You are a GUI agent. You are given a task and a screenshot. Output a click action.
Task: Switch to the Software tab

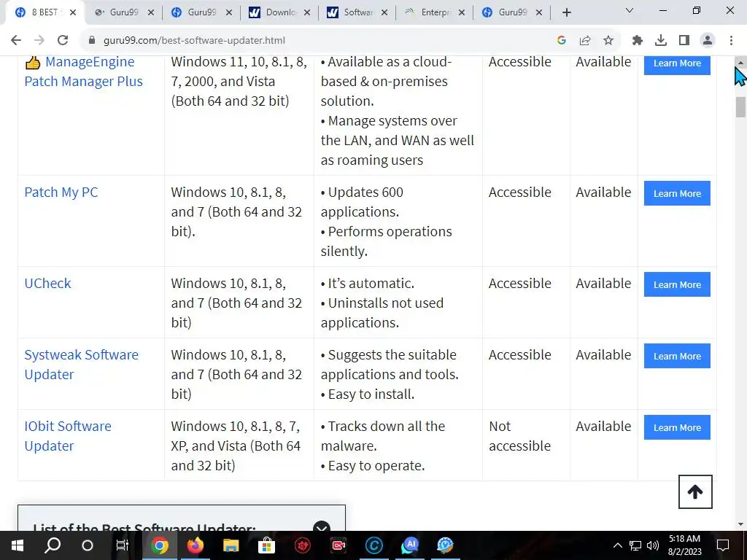358,13
